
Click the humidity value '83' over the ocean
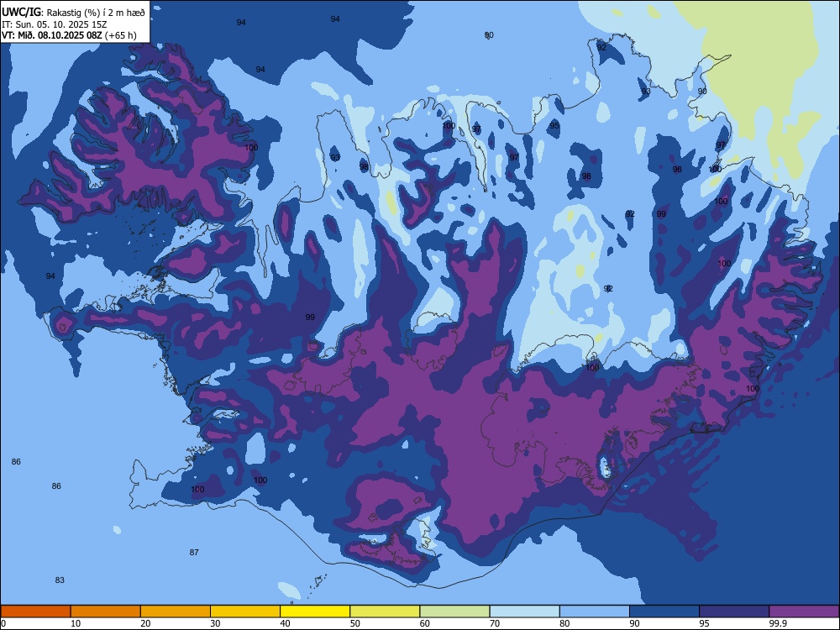tap(60, 580)
